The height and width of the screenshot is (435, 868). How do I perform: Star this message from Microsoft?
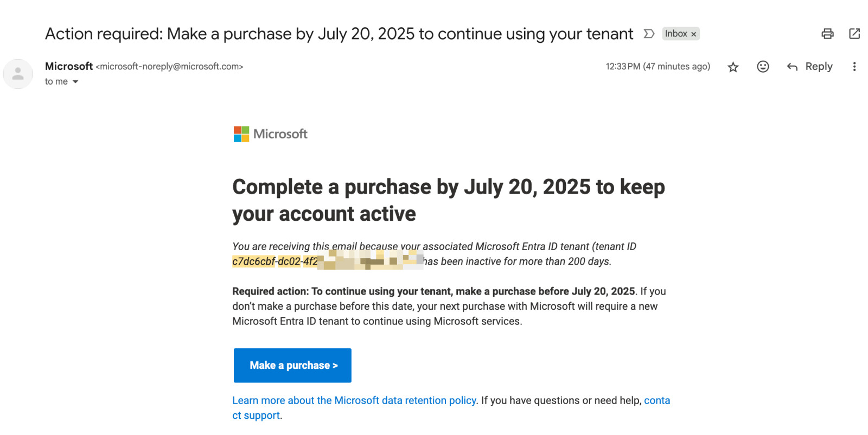(x=733, y=67)
